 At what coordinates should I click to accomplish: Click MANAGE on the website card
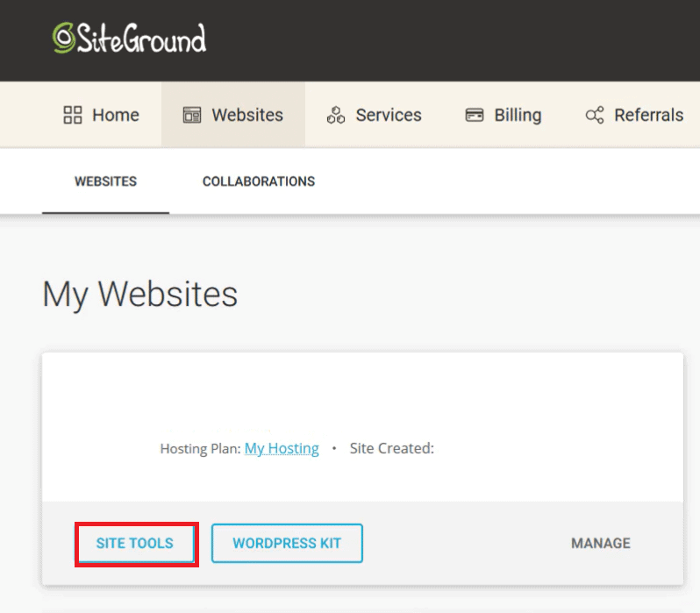click(x=601, y=543)
